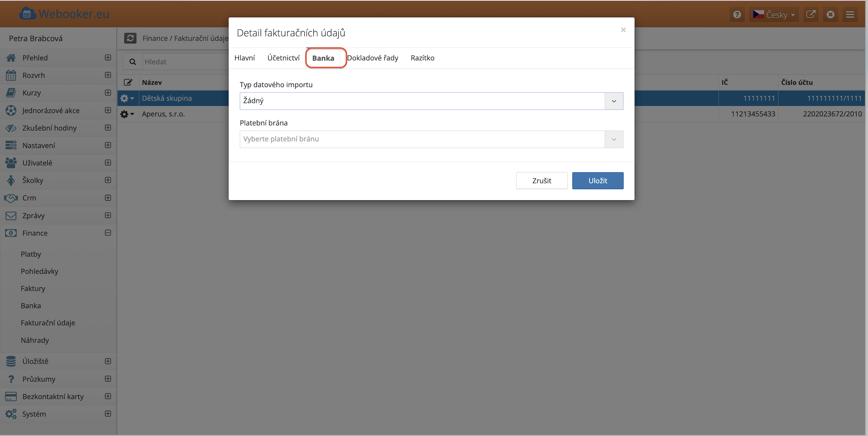Switch to the Dokladové řady tab
Screen dimensions: 868x436
(x=372, y=58)
